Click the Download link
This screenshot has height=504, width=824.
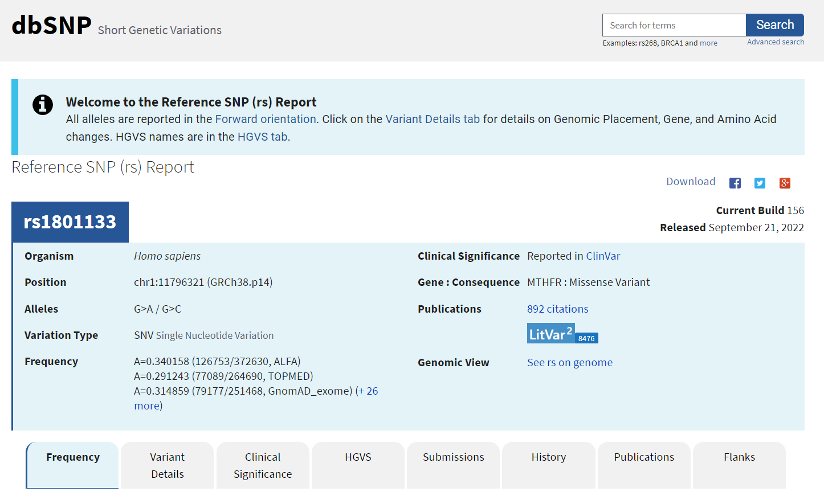point(691,182)
